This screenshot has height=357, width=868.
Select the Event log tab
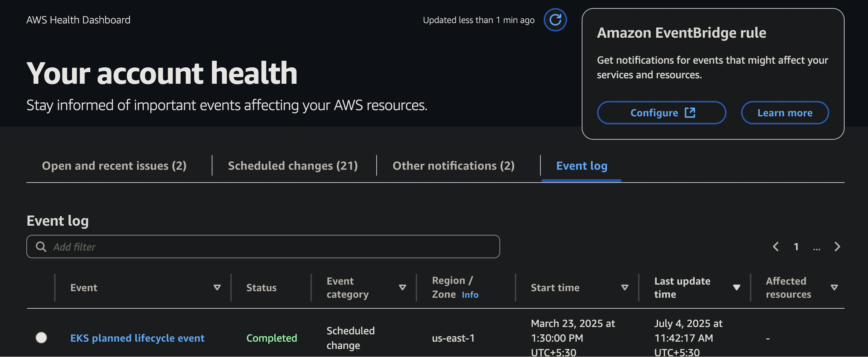point(581,166)
